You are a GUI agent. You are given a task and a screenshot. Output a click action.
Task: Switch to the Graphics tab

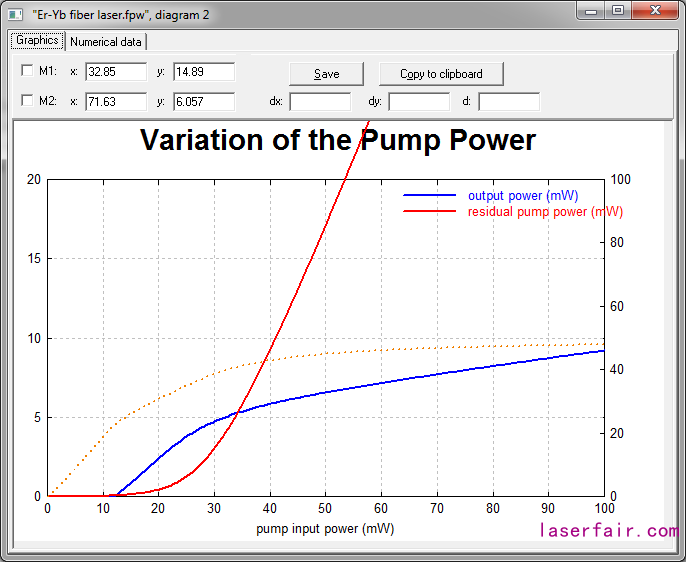(37, 41)
